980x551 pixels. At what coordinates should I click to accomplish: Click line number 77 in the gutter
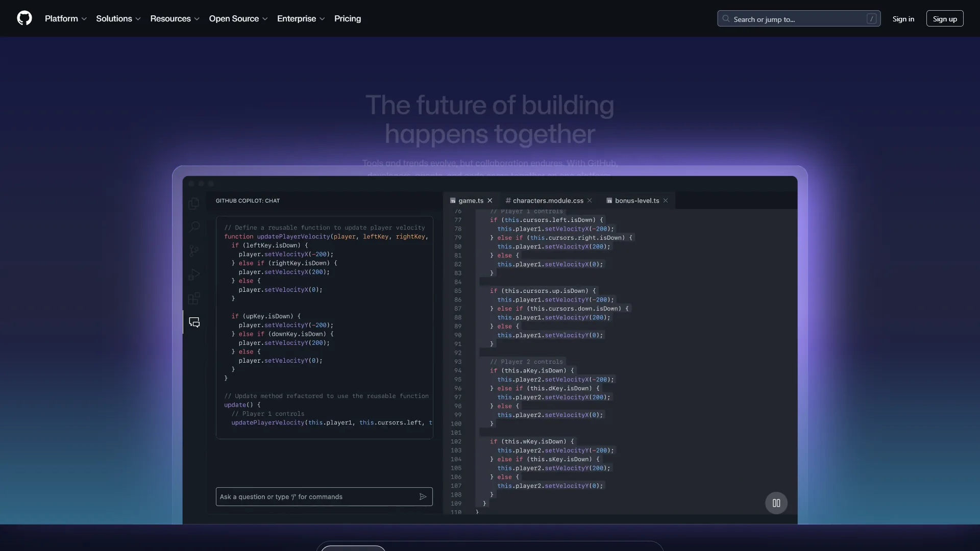click(458, 220)
